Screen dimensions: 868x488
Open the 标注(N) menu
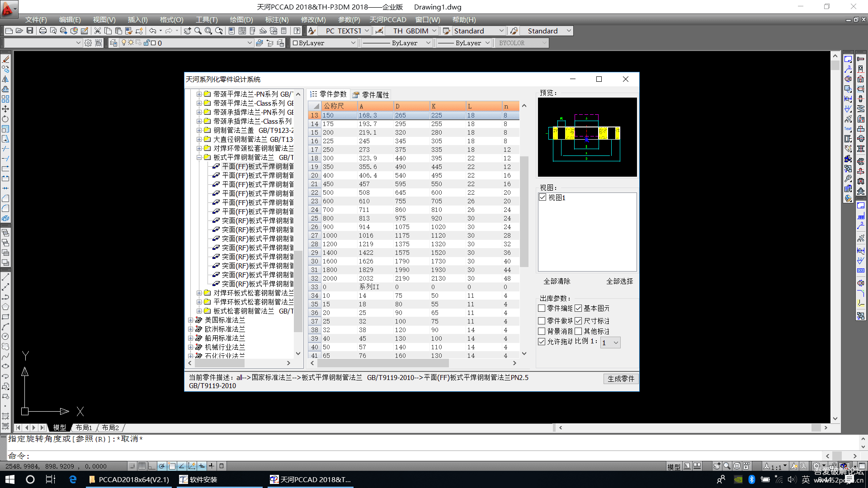coord(277,19)
